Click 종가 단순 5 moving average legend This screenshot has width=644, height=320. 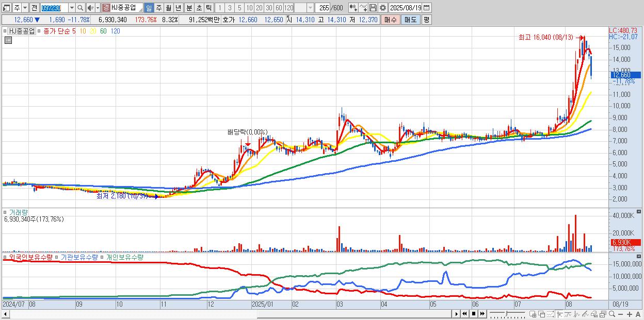coord(59,31)
